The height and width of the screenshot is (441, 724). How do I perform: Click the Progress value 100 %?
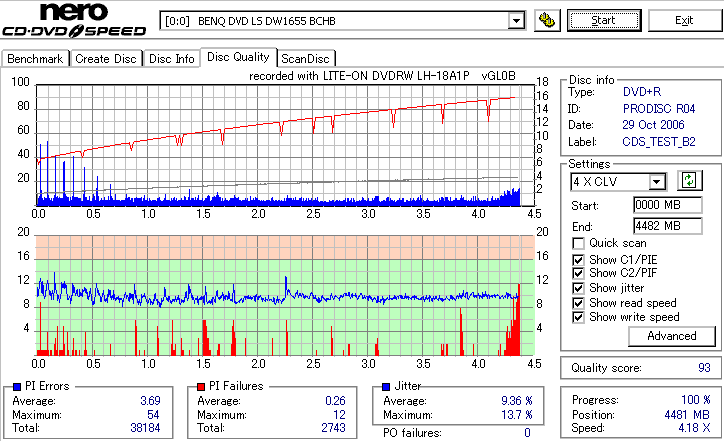(696, 400)
